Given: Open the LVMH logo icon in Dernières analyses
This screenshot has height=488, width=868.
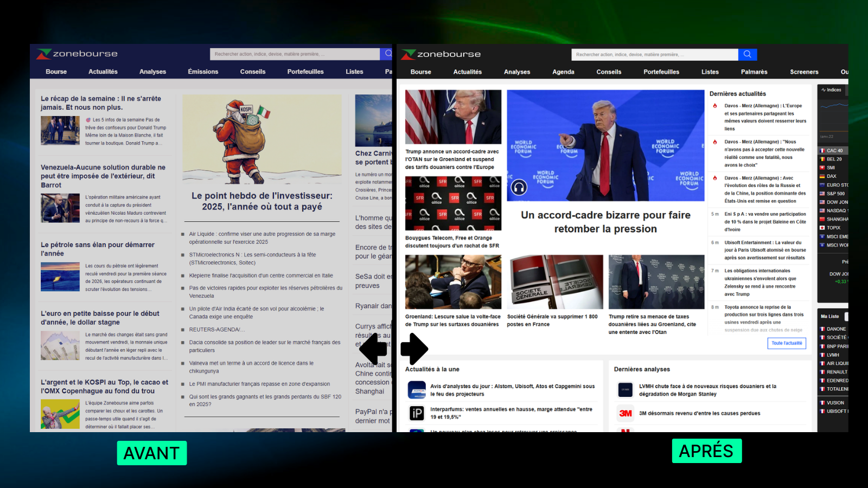Looking at the screenshot, I should pos(625,390).
